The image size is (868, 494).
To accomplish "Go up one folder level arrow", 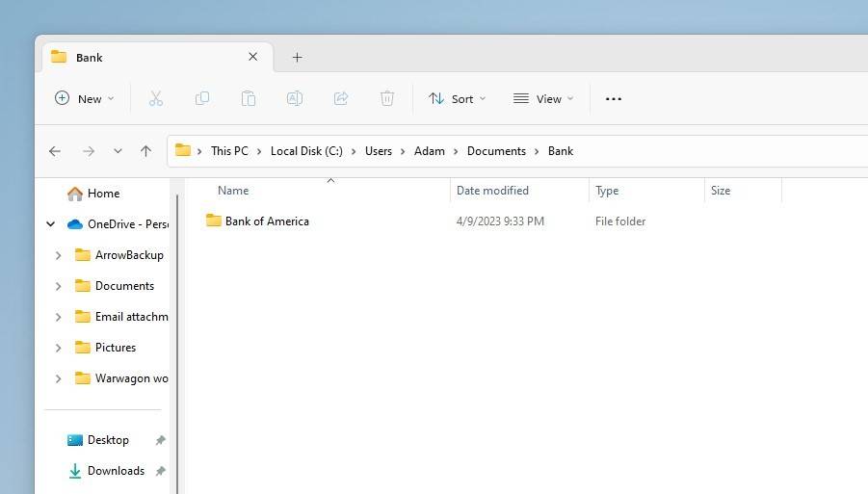I will (145, 151).
